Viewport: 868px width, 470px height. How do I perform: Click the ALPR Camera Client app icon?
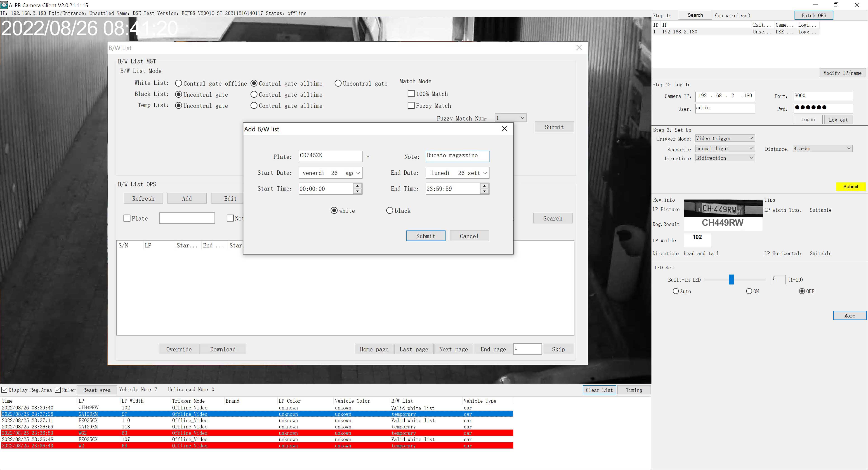(4, 5)
